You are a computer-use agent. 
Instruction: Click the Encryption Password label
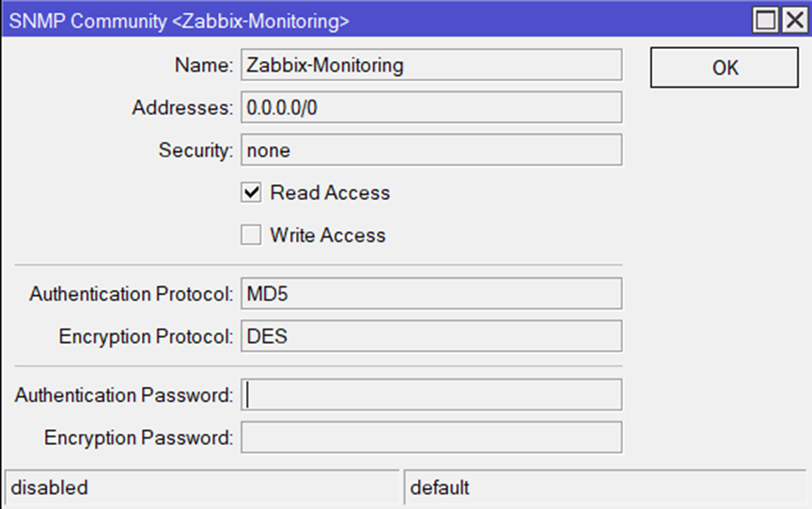(138, 438)
